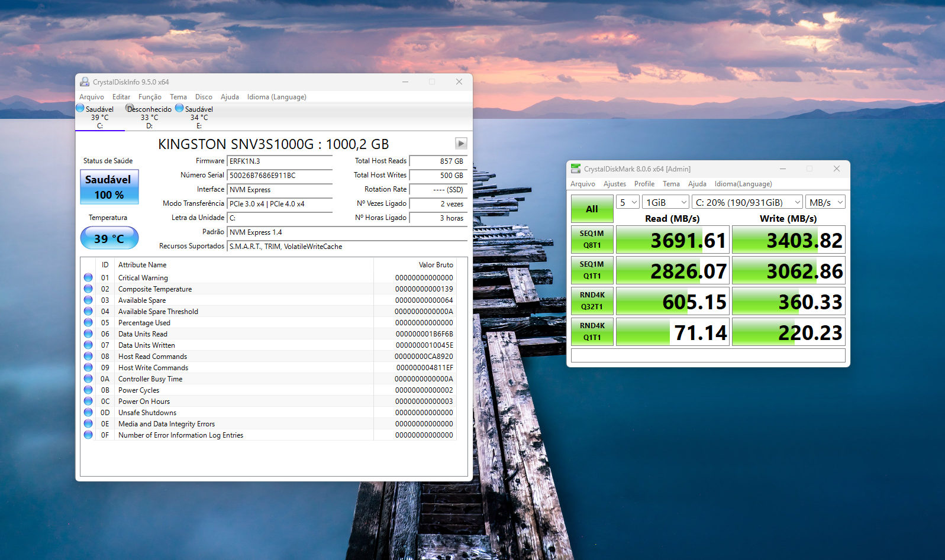Open Ajuda menu in CrystalDiskMark
Viewport: 945px width, 560px height.
pos(697,184)
